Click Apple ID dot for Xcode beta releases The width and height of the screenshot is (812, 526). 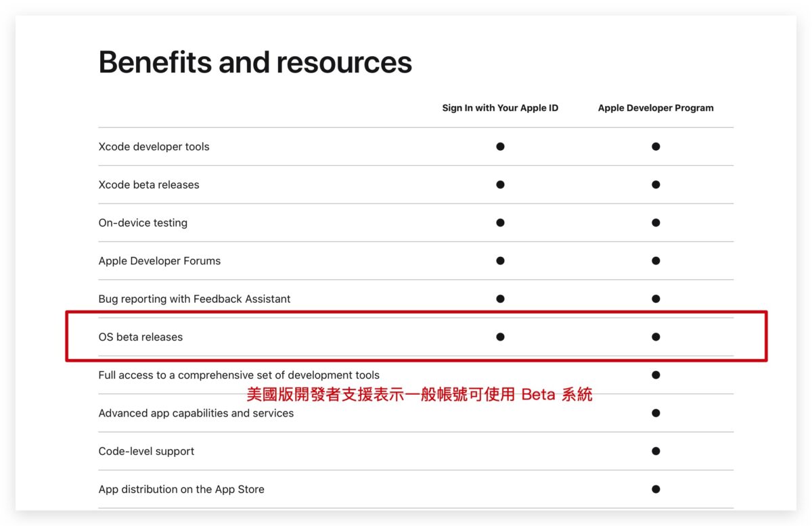pos(500,185)
